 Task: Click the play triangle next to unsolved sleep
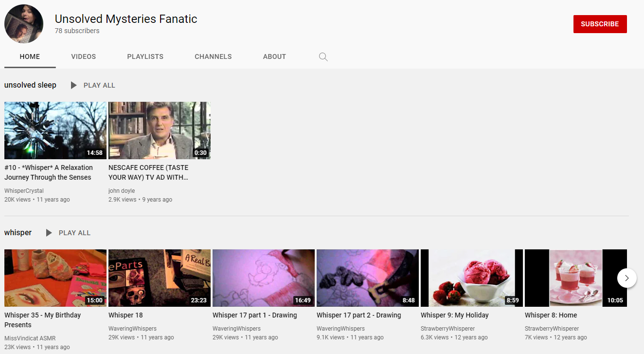73,85
